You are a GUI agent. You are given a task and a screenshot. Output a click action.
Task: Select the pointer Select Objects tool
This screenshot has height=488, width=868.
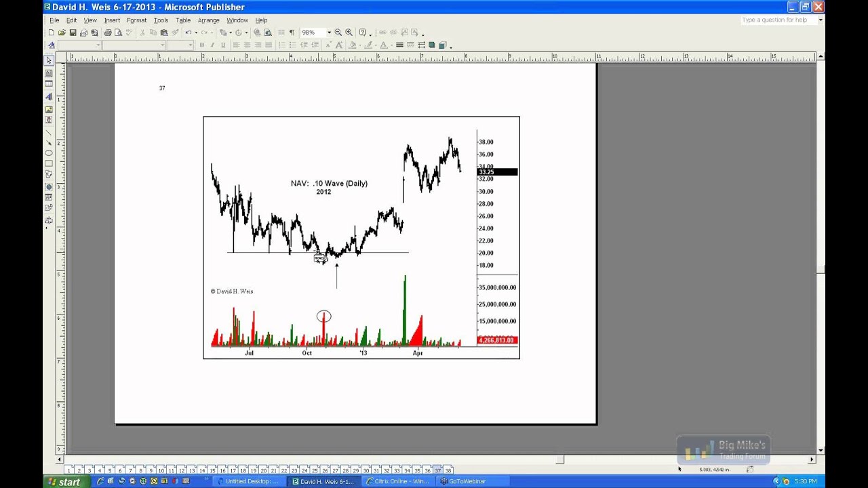point(49,60)
